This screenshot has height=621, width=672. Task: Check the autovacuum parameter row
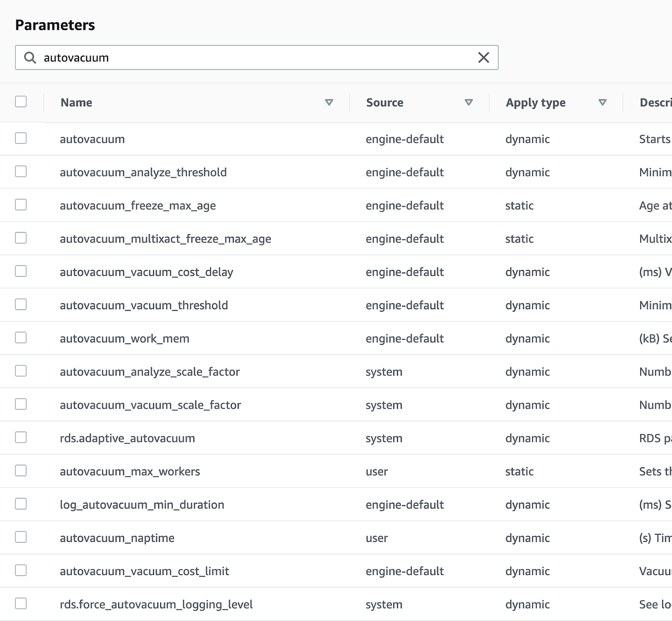point(21,138)
